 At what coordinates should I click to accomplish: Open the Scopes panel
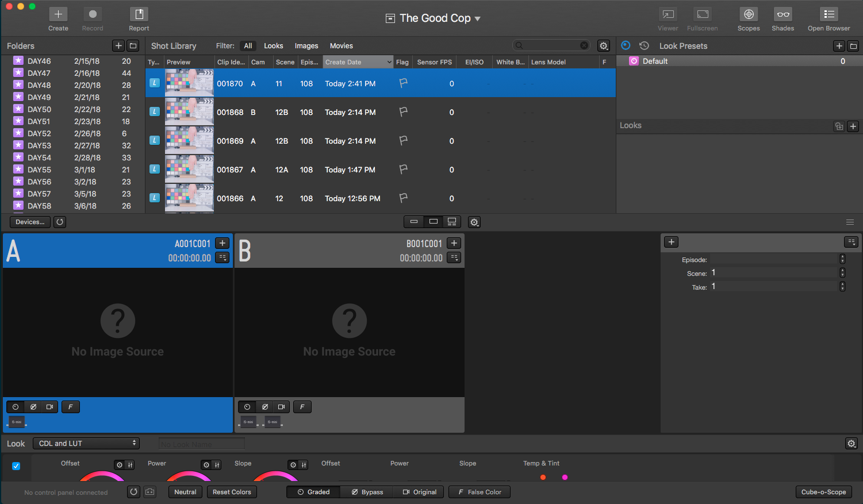coord(748,19)
